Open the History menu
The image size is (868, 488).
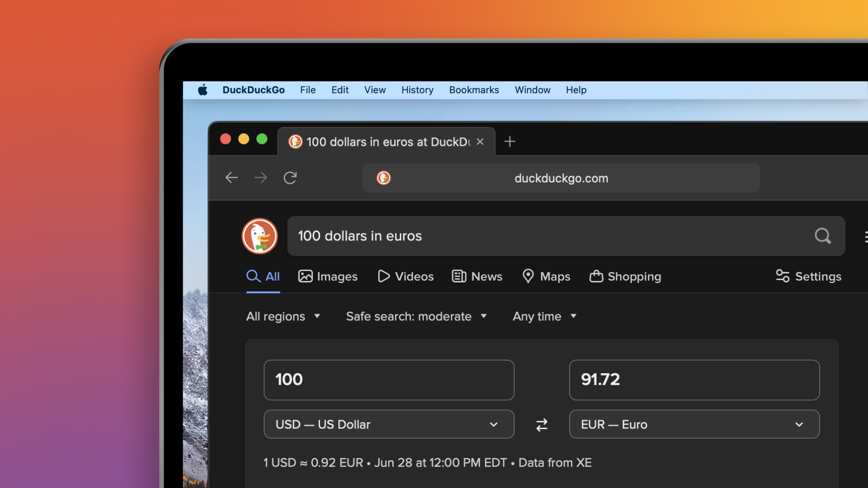(x=417, y=90)
